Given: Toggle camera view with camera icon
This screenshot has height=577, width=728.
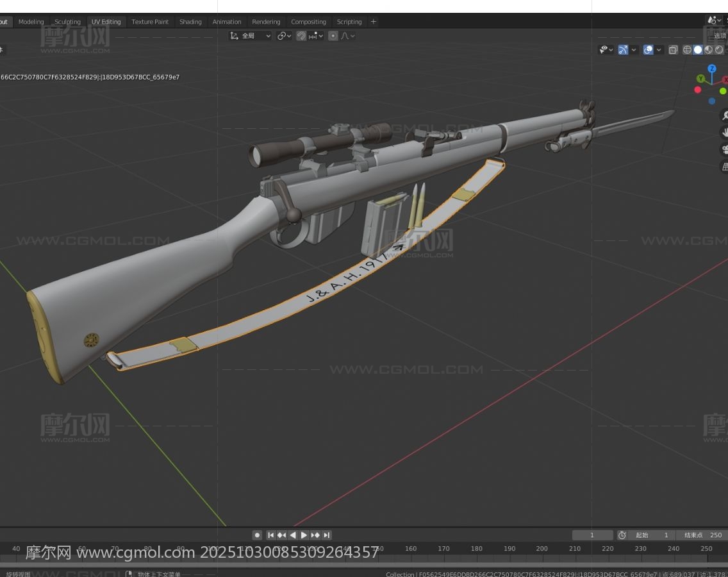Looking at the screenshot, I should pos(725,149).
